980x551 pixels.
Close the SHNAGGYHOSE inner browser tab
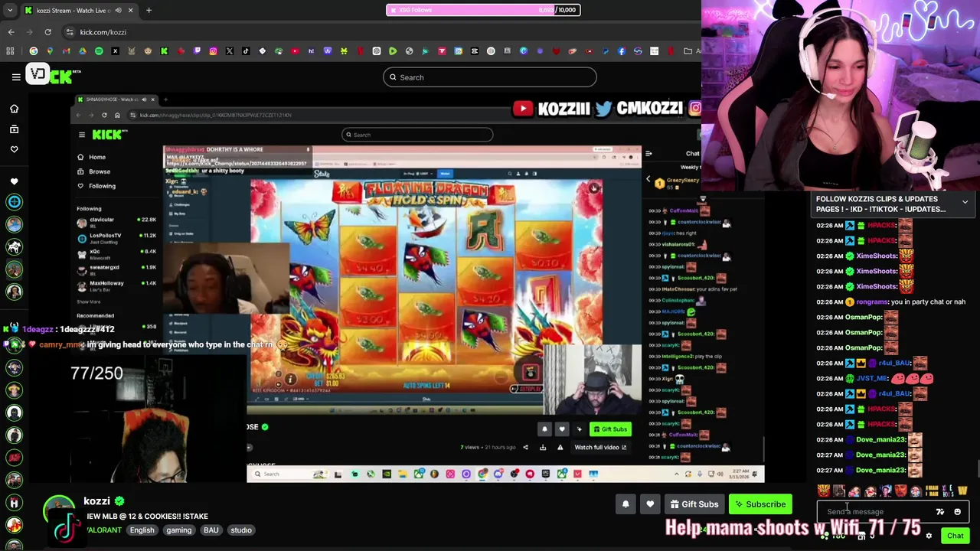153,99
